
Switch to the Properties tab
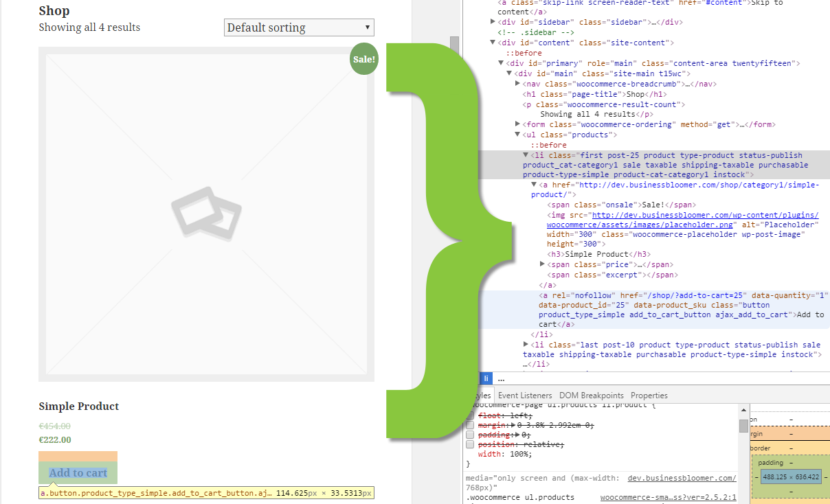(x=649, y=396)
